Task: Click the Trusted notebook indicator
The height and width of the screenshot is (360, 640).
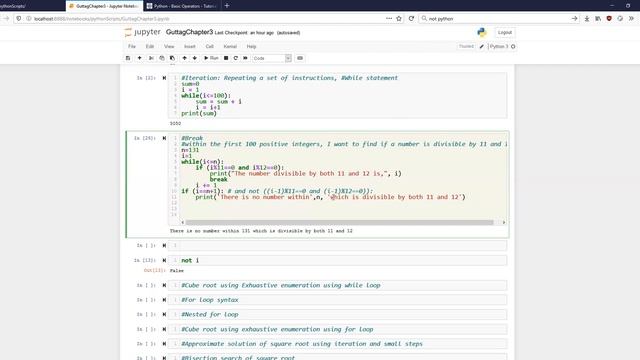Action: tap(466, 47)
